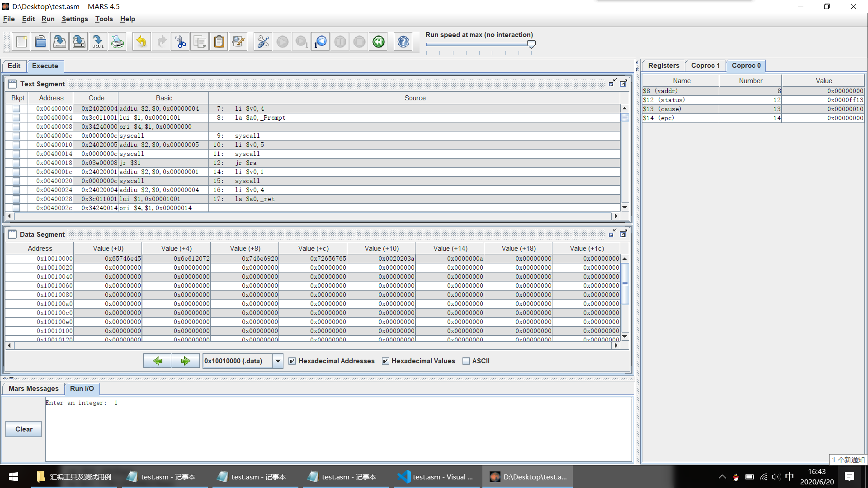
Task: Open the 0x10010000 (.data) segment dropdown
Action: tap(278, 361)
